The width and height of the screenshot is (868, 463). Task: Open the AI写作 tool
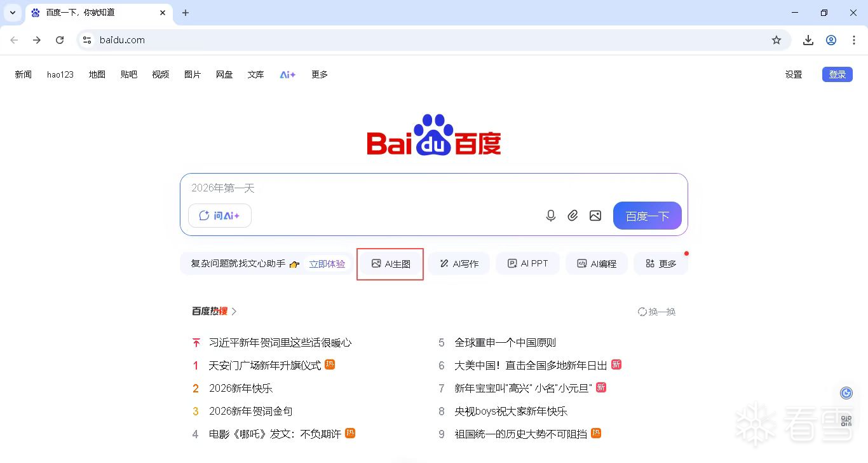click(x=459, y=264)
